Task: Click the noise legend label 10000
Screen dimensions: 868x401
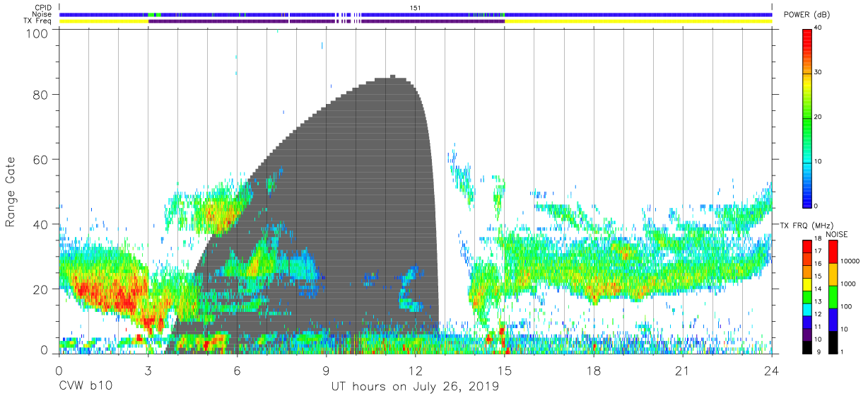Action: point(849,262)
